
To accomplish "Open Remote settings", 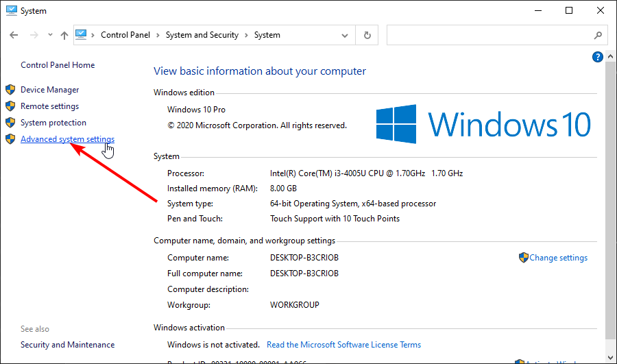I will click(49, 106).
